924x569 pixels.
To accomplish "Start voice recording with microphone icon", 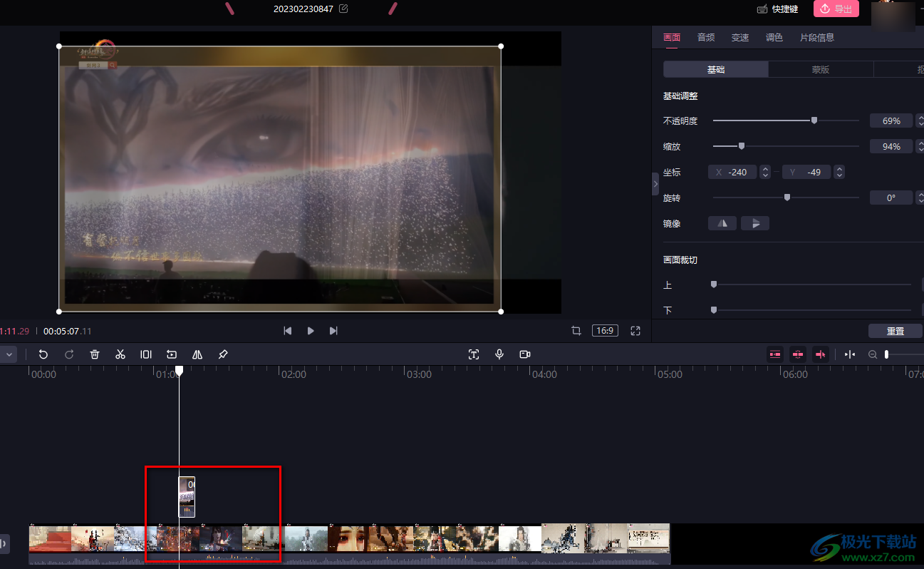I will point(499,354).
